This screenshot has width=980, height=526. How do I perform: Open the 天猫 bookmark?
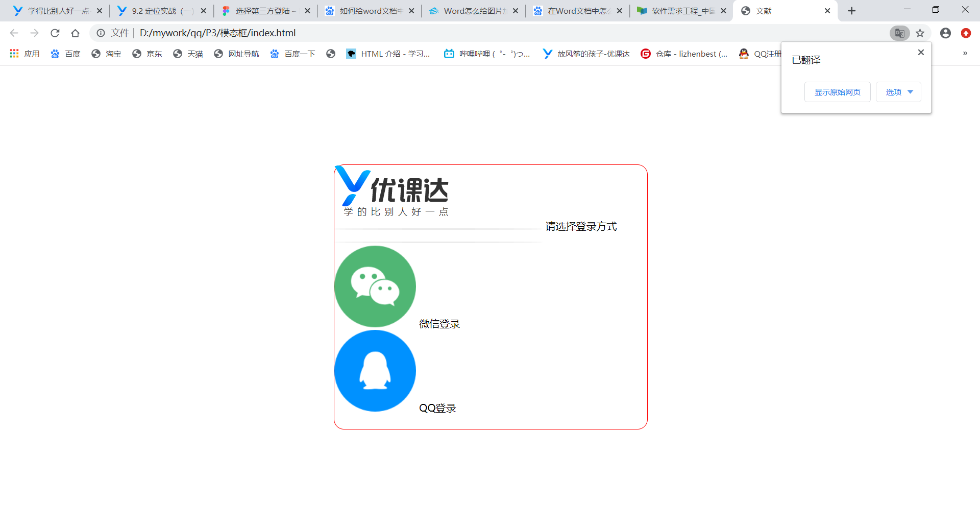(x=188, y=54)
